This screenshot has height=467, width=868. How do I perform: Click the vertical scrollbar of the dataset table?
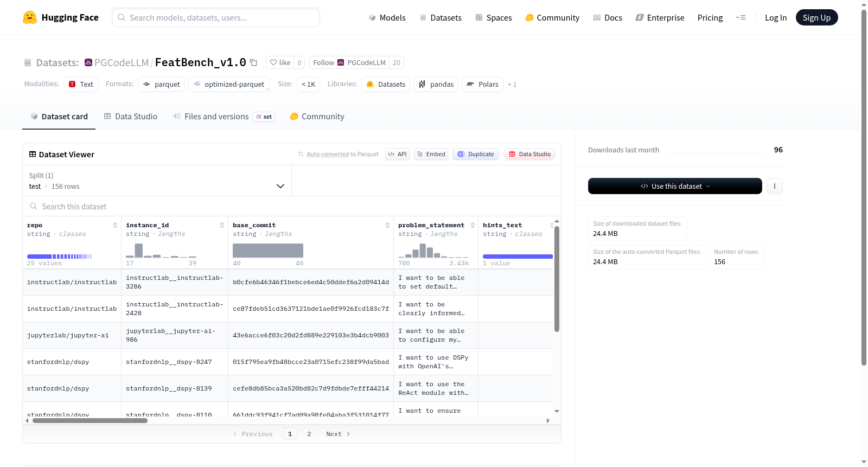click(x=557, y=279)
